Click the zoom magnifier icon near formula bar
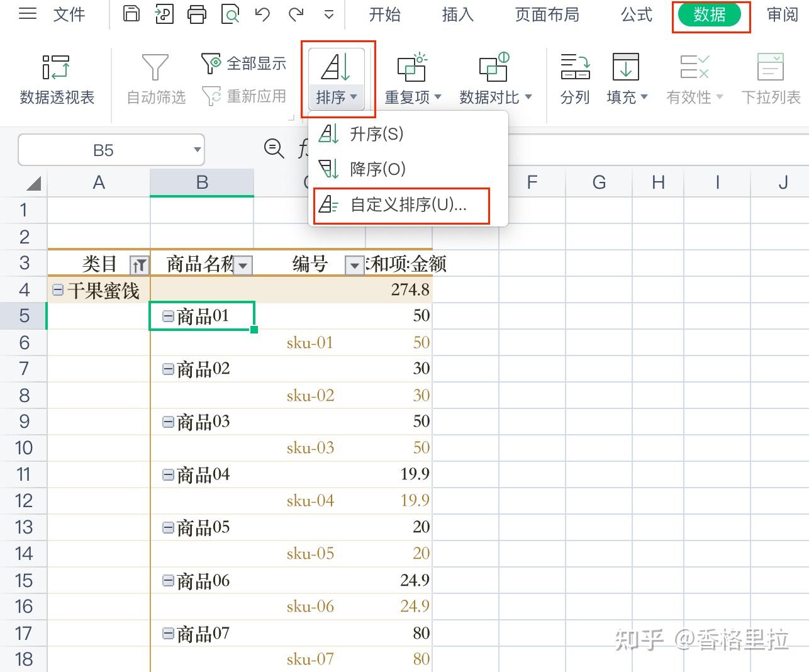Viewport: 809px width, 672px height. [274, 148]
